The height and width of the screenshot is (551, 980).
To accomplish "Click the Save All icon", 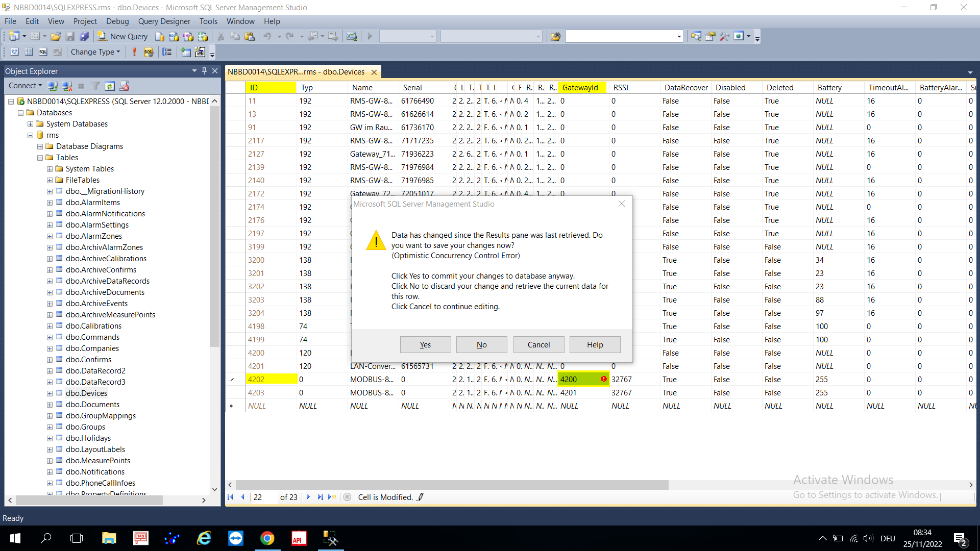I will pos(84,36).
